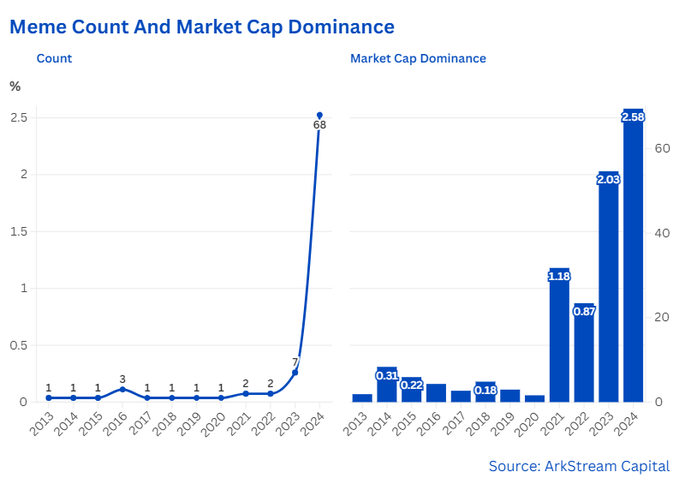Click the 2013 bar in Market Cap chart

click(362, 397)
